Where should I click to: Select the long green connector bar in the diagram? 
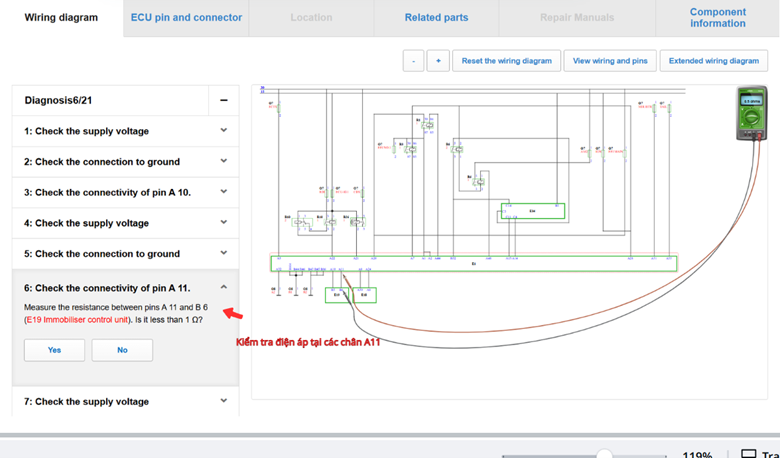click(x=473, y=264)
